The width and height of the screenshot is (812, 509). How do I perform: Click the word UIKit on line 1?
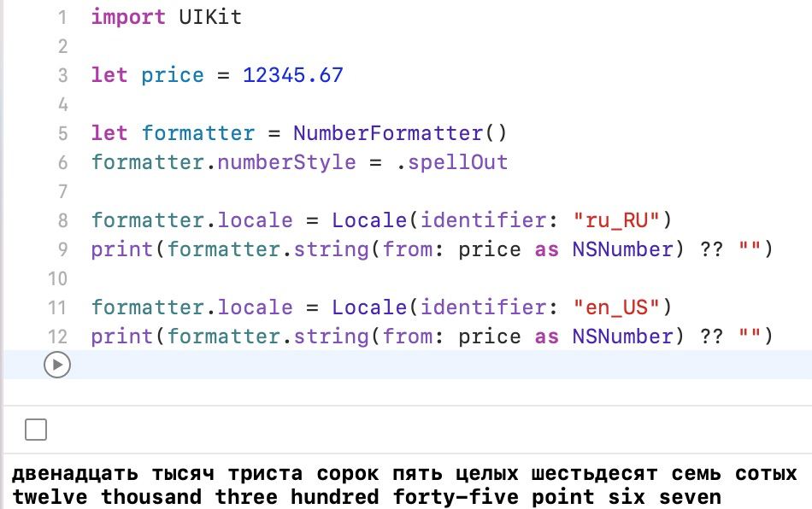(x=210, y=17)
